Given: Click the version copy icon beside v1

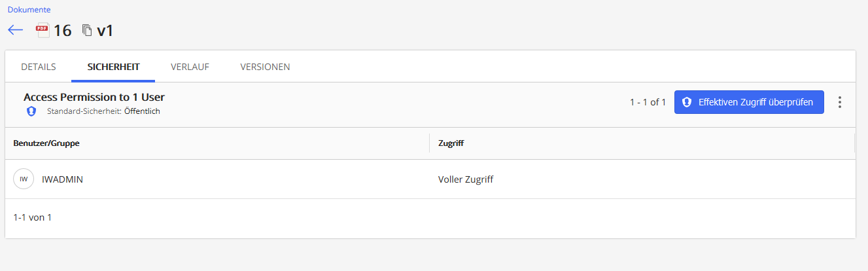Looking at the screenshot, I should coord(87,31).
